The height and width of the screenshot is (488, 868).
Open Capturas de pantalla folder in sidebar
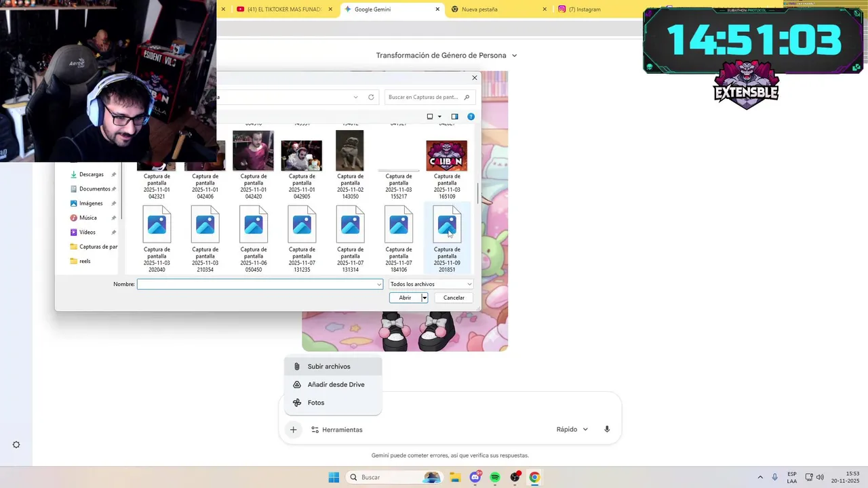[x=94, y=247]
